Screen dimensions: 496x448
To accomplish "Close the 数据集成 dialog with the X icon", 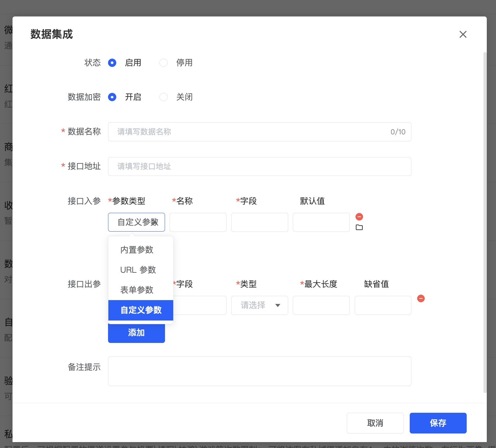I will [x=463, y=34].
